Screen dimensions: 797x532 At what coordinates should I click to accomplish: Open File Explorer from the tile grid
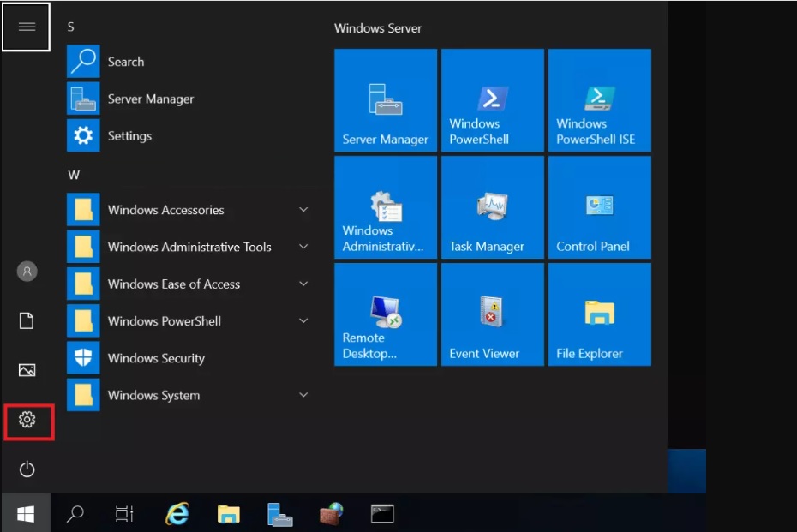[599, 314]
